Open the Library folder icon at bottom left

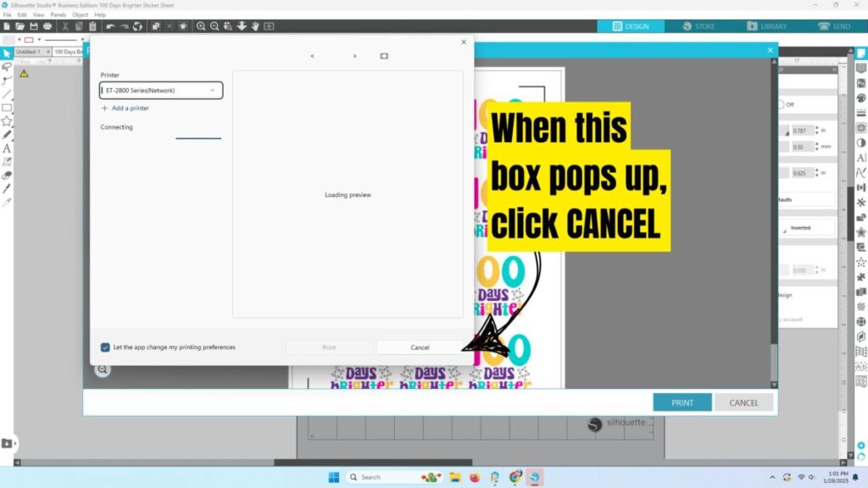click(x=7, y=443)
